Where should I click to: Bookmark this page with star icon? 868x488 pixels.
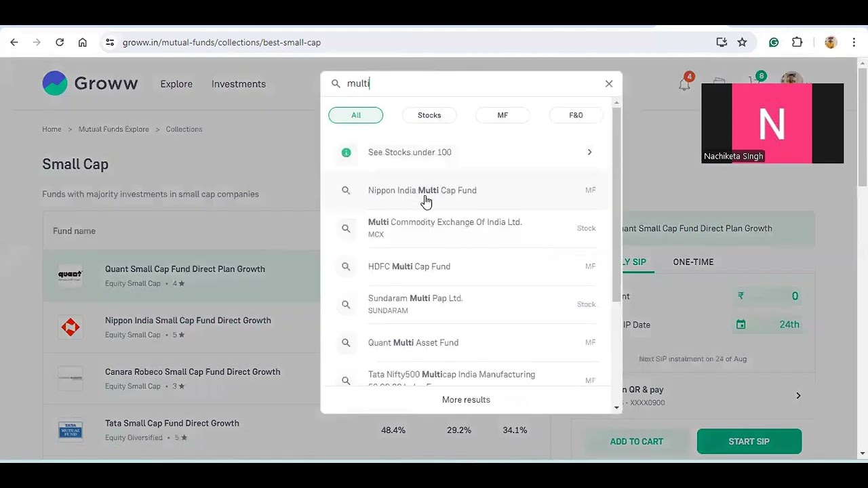pyautogui.click(x=743, y=42)
